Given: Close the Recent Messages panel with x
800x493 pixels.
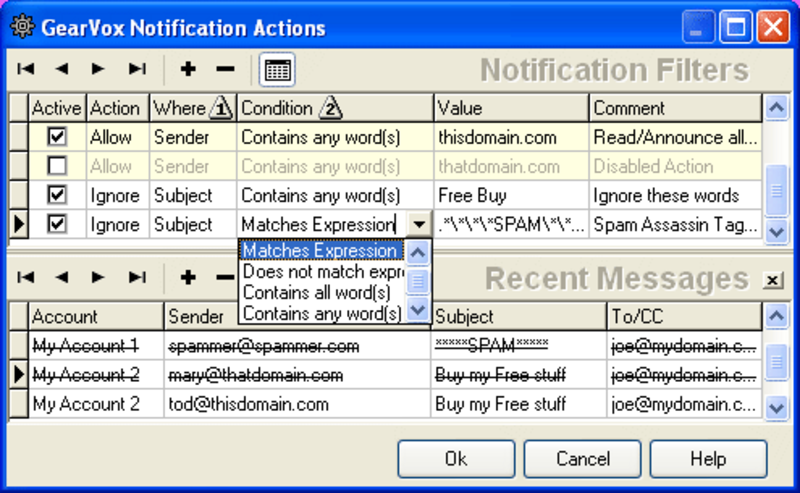Looking at the screenshot, I should click(773, 280).
